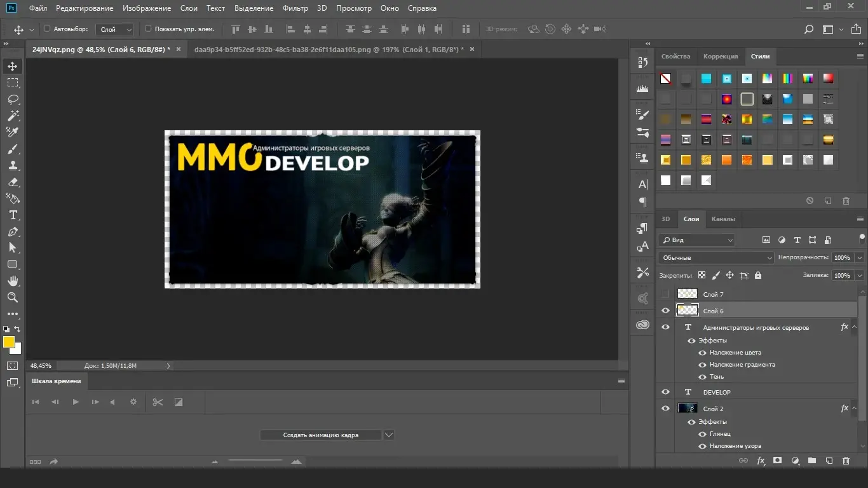Switch to the Каналы tab
The width and height of the screenshot is (868, 488).
[723, 219]
